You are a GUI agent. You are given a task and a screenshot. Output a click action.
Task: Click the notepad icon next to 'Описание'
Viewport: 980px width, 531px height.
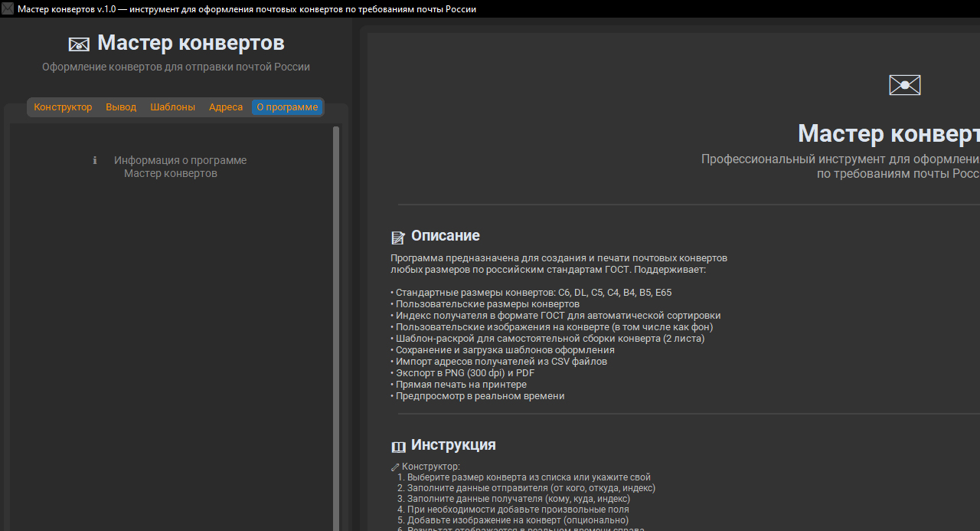[398, 238]
